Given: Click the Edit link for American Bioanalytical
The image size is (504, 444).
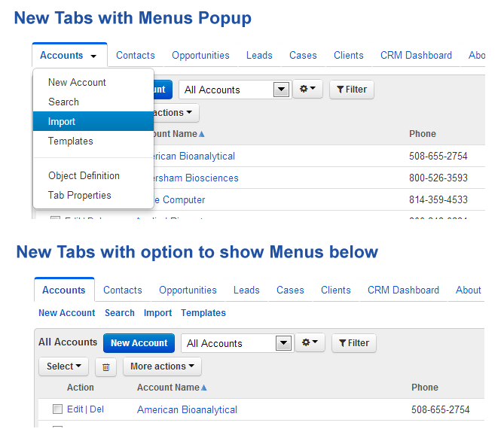Looking at the screenshot, I should 75,409.
